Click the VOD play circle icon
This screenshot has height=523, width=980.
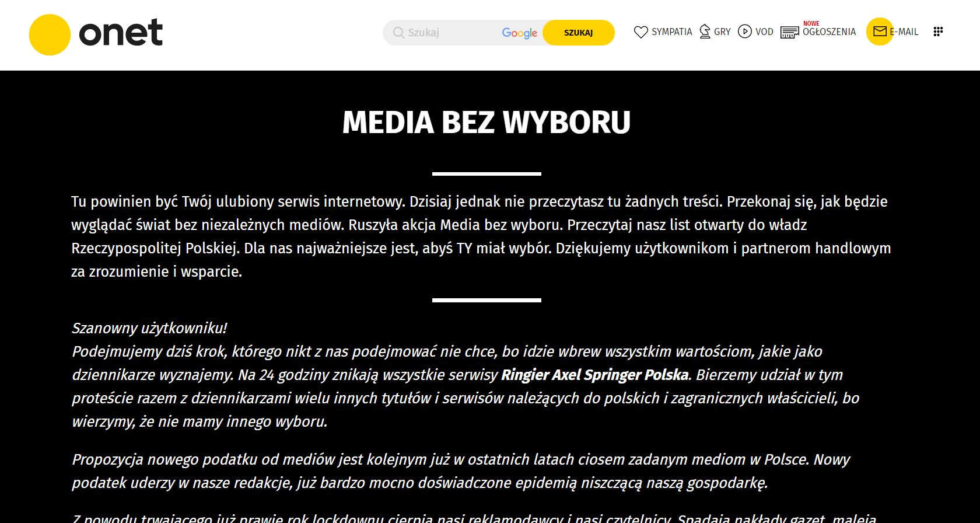point(745,32)
